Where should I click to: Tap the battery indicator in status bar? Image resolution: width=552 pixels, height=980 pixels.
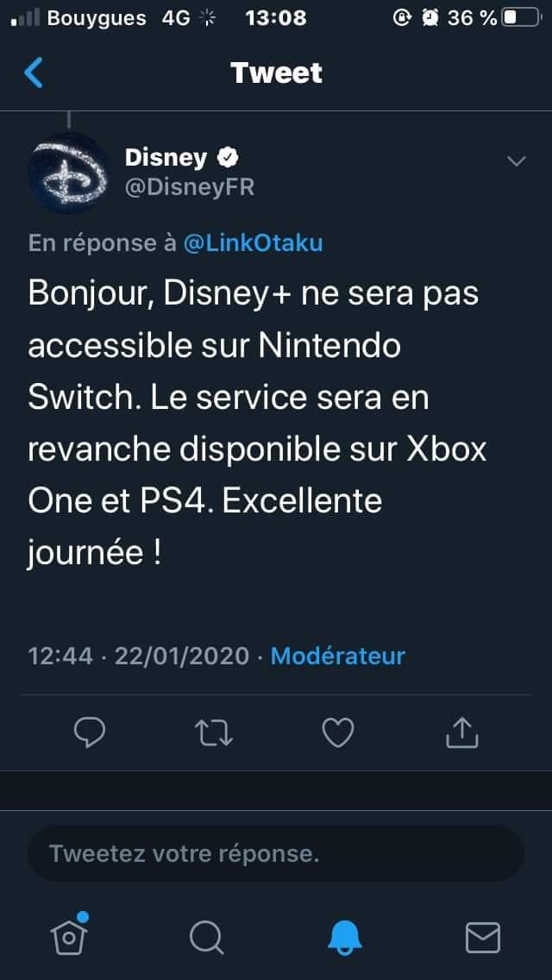coord(521,17)
